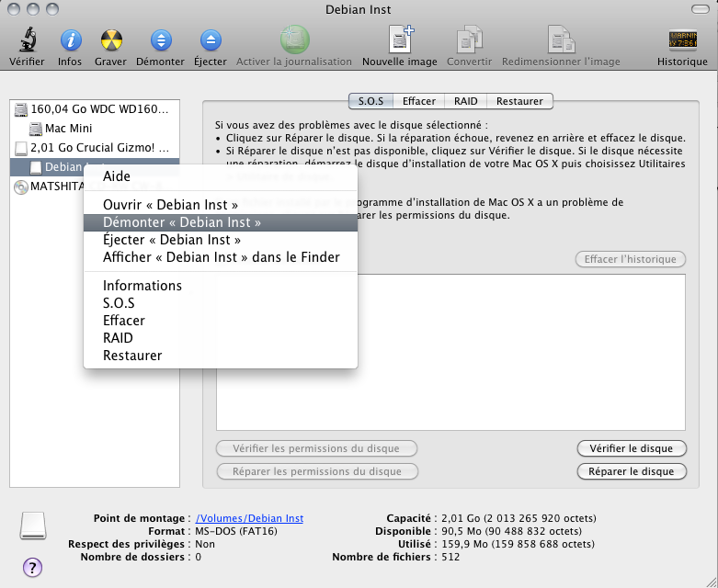The width and height of the screenshot is (718, 588).
Task: Open the Infos toolbar icon
Action: click(x=70, y=40)
